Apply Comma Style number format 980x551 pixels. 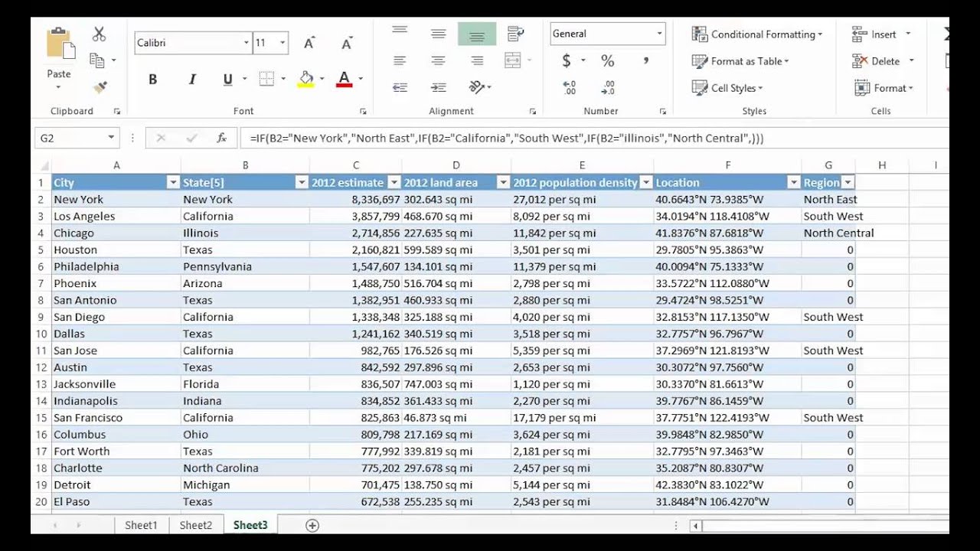[646, 60]
